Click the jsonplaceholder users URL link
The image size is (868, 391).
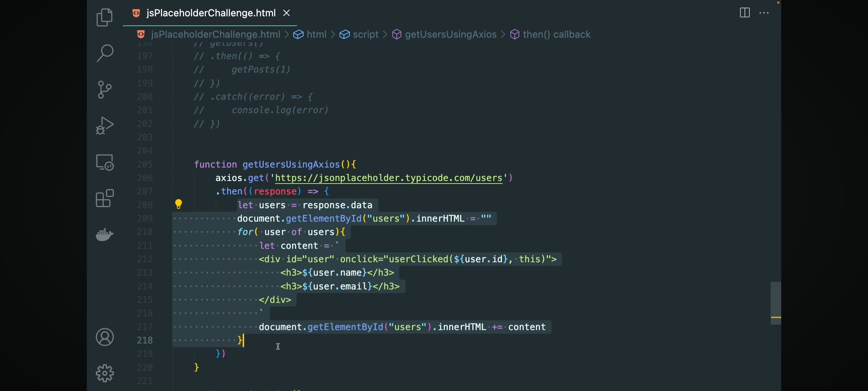pos(389,178)
